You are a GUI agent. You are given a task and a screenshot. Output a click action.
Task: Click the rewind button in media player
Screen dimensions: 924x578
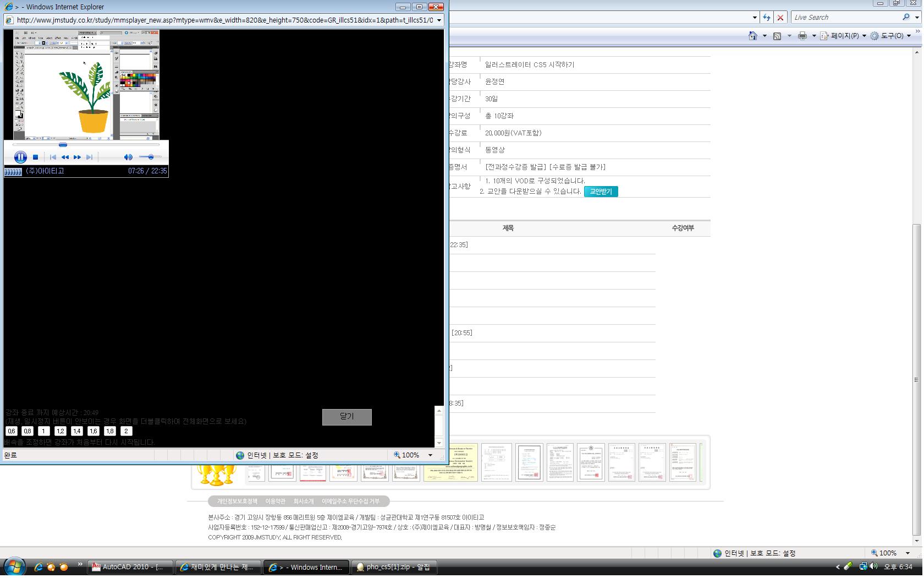click(65, 157)
